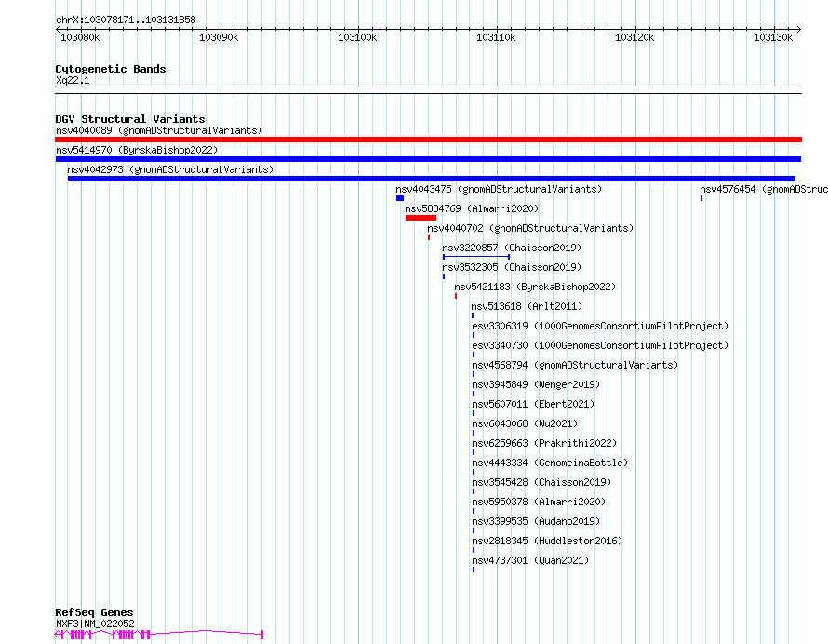Open nsv5950378 Almarri2020 label
The width and height of the screenshot is (828, 644).
point(539,502)
